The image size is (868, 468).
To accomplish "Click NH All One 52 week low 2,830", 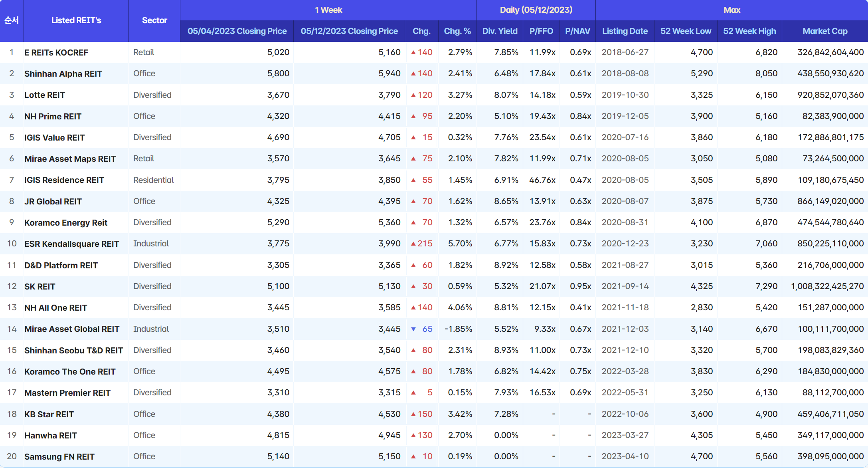I will pos(702,307).
